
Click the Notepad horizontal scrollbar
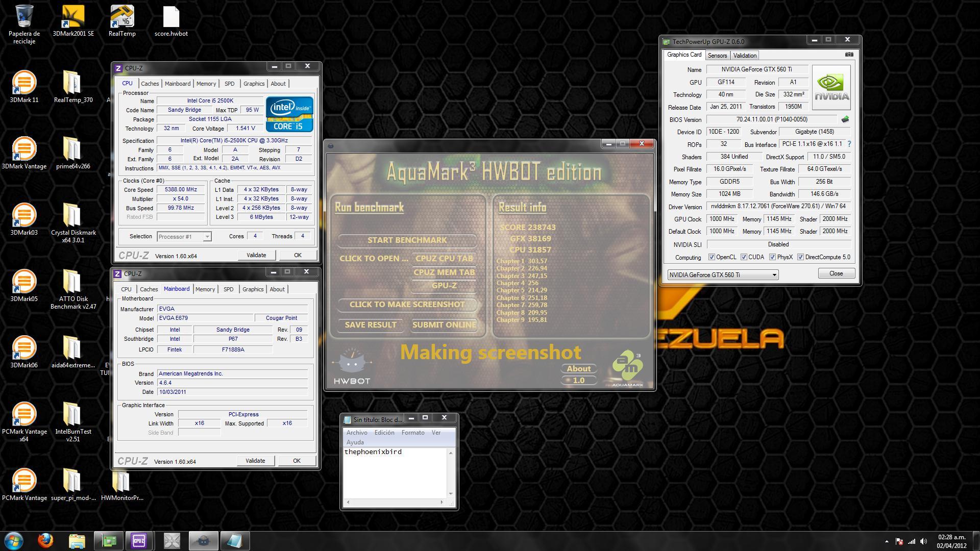(395, 502)
